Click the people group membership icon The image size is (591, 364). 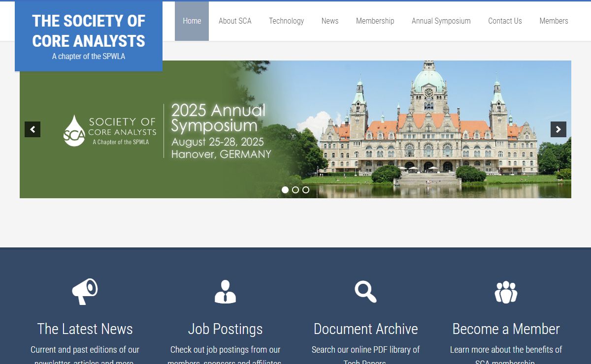(x=506, y=292)
